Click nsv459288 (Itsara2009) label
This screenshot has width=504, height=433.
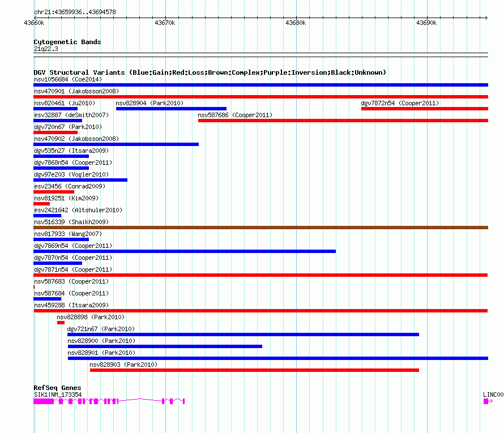[x=71, y=305]
